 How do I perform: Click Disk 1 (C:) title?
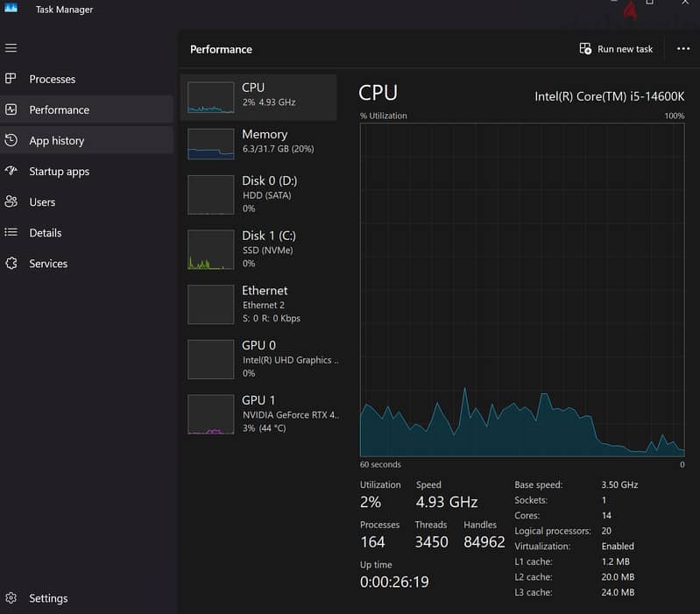(269, 236)
